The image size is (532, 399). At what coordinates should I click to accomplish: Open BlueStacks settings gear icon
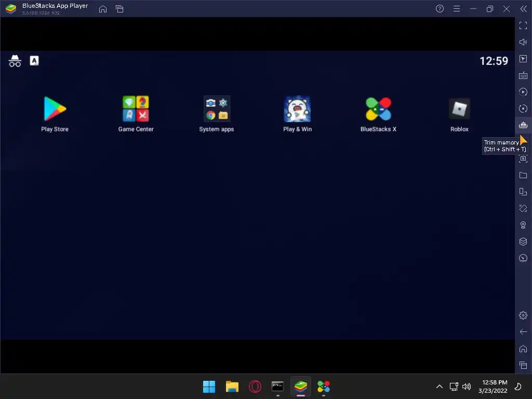tap(523, 315)
